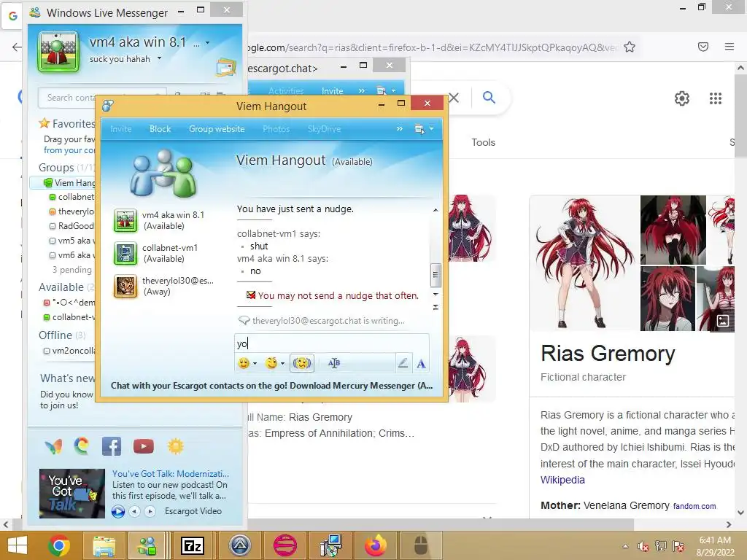Change chat font with the A icon
Screen dimensions: 747x560
[421, 364]
